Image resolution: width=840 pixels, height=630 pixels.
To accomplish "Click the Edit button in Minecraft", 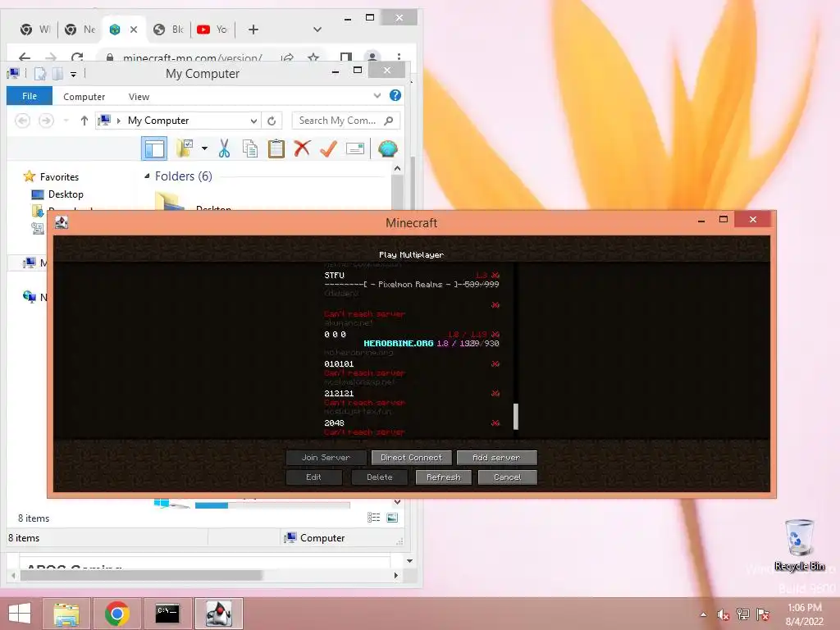I will click(x=314, y=477).
